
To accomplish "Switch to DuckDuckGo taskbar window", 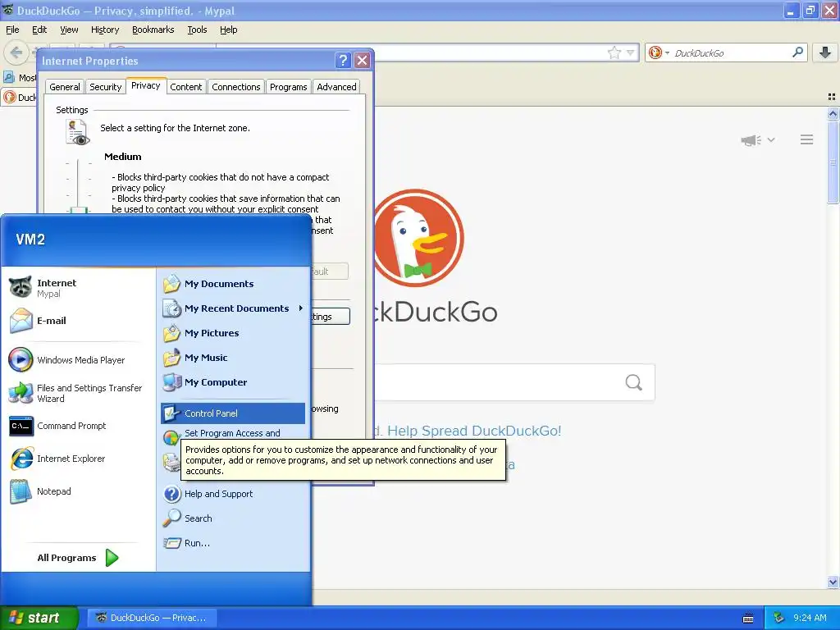I will pos(152,618).
